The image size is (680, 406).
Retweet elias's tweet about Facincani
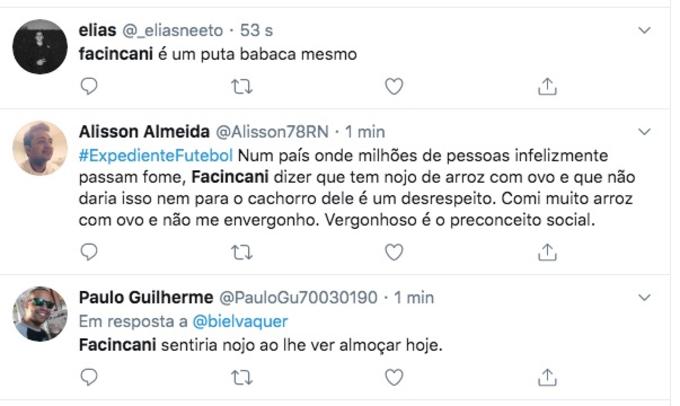pyautogui.click(x=241, y=87)
